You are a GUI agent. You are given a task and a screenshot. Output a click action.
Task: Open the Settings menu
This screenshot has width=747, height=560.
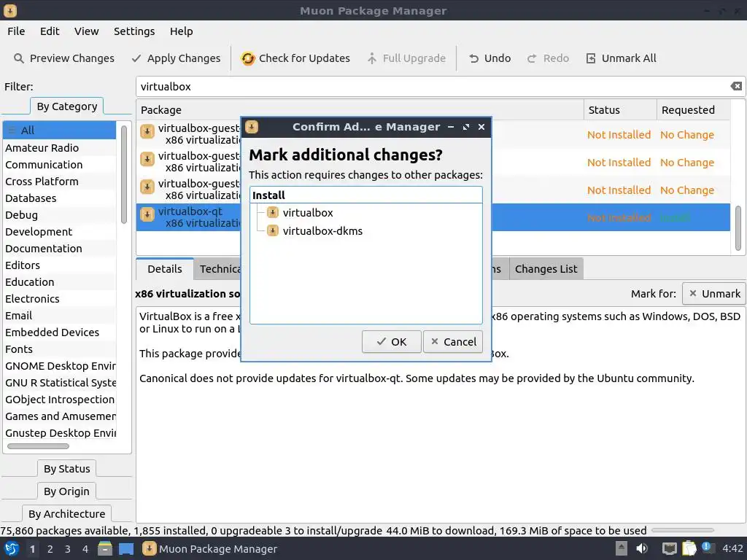pyautogui.click(x=134, y=31)
